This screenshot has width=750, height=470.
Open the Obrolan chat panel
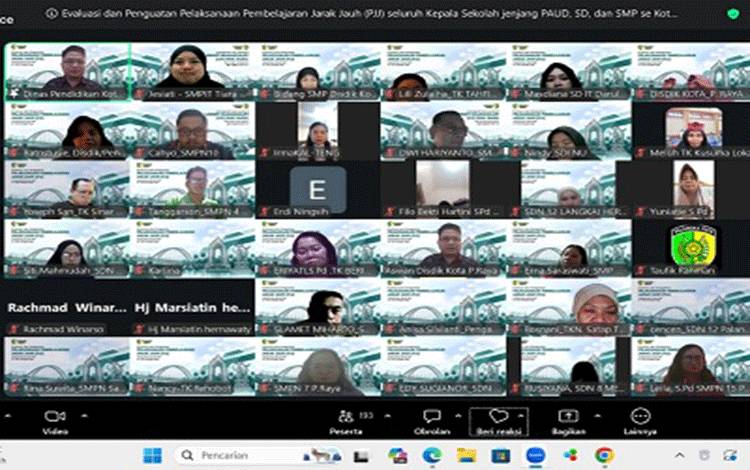pos(432,422)
